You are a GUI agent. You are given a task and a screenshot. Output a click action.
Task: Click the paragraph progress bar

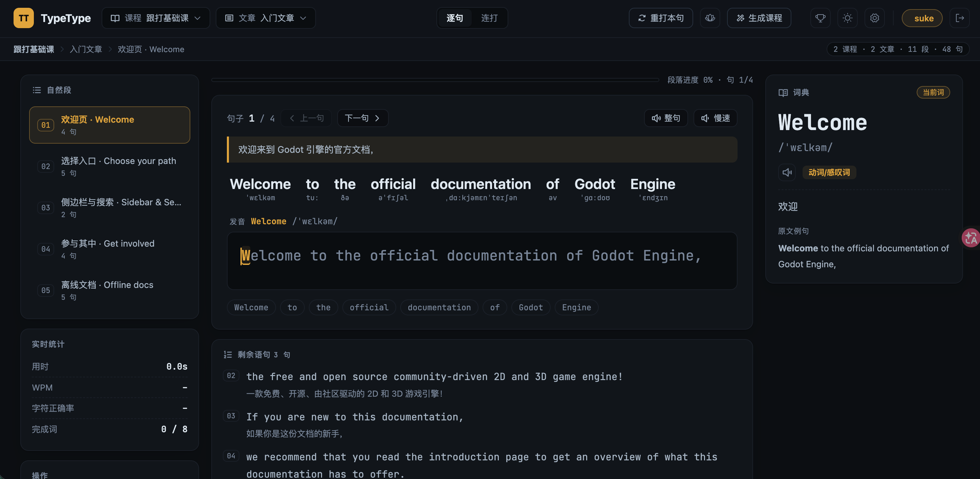[x=435, y=80]
